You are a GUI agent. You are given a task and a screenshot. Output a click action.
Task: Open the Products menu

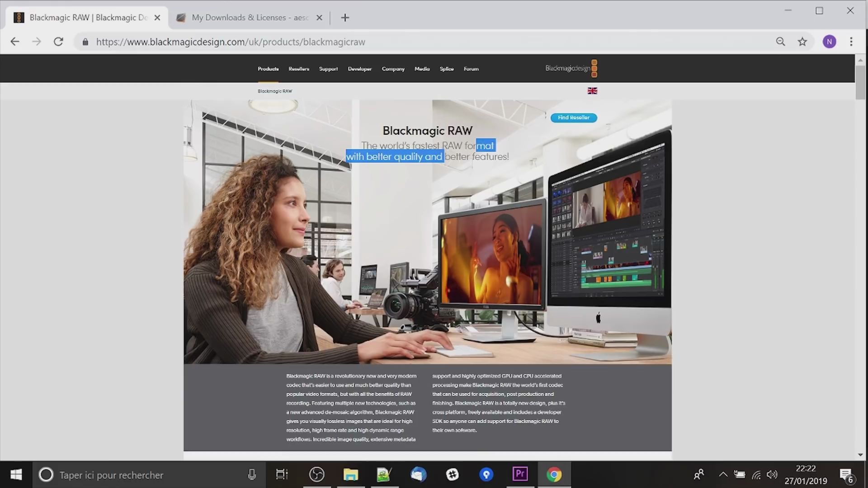268,69
